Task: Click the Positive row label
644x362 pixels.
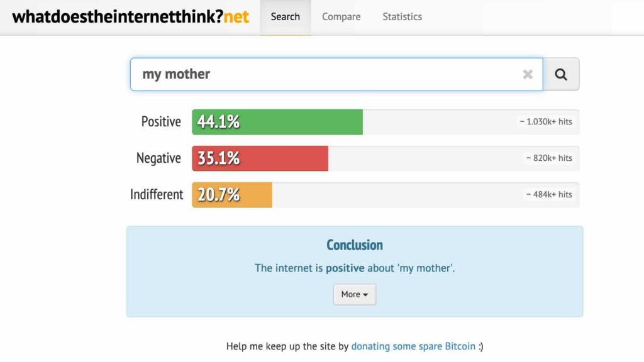Action: pos(161,122)
